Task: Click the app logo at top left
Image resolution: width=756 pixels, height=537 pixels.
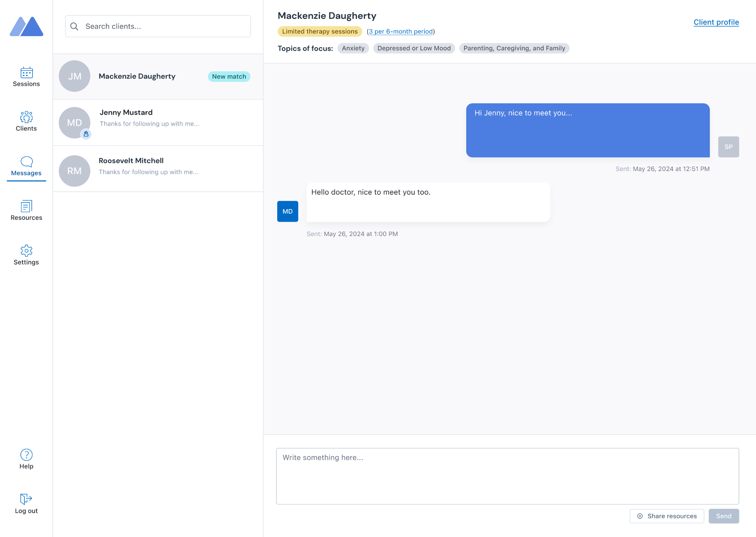Action: point(26,27)
